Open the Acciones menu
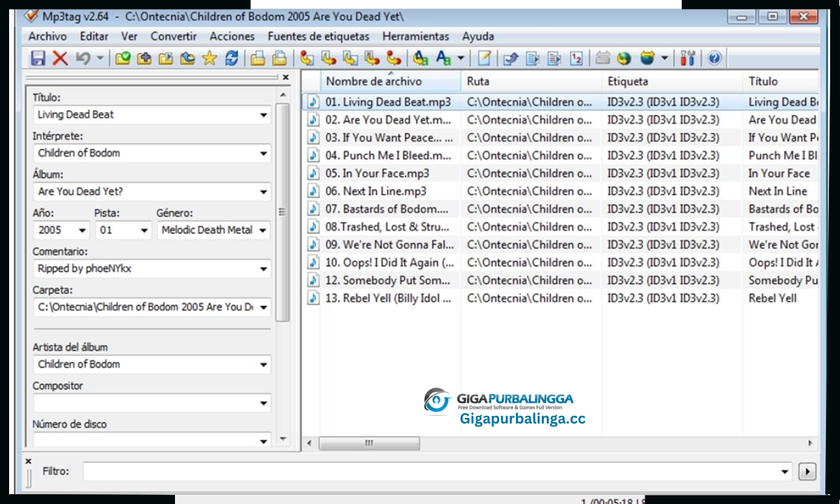This screenshot has width=840, height=504. (x=232, y=36)
